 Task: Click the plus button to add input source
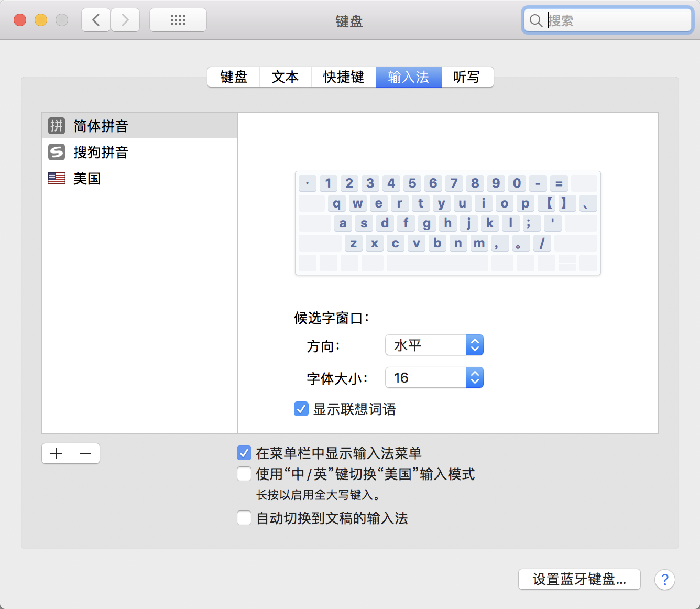tap(56, 453)
